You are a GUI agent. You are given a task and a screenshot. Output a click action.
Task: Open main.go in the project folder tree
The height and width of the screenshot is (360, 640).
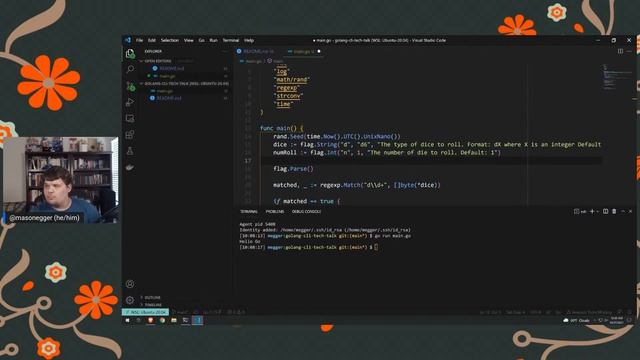(x=165, y=91)
